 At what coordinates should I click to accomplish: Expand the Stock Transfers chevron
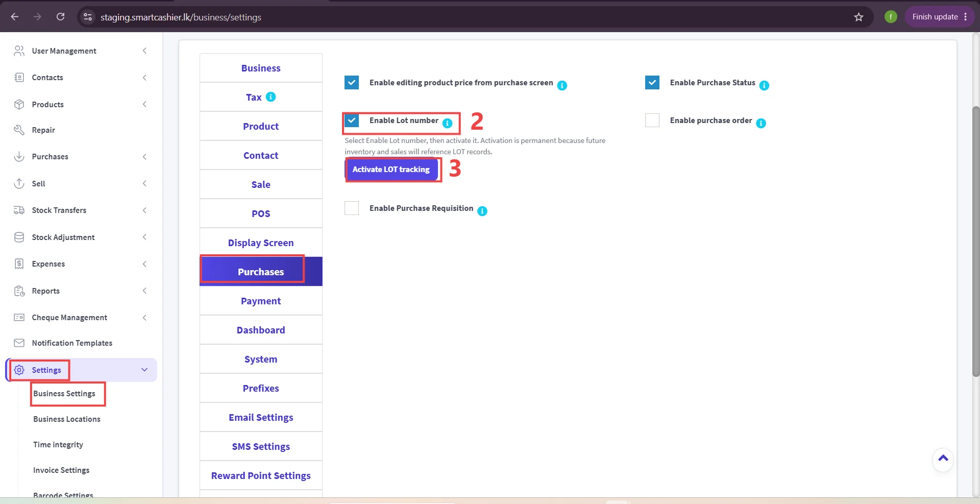[x=144, y=210]
